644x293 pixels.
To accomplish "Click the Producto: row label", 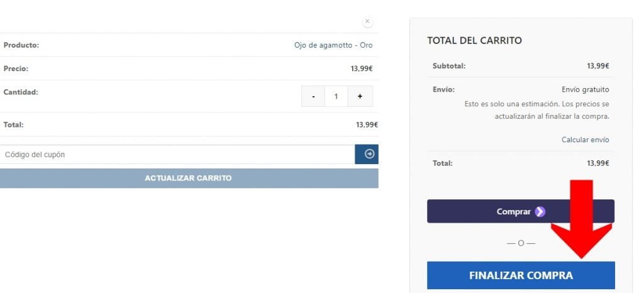I will click(21, 45).
